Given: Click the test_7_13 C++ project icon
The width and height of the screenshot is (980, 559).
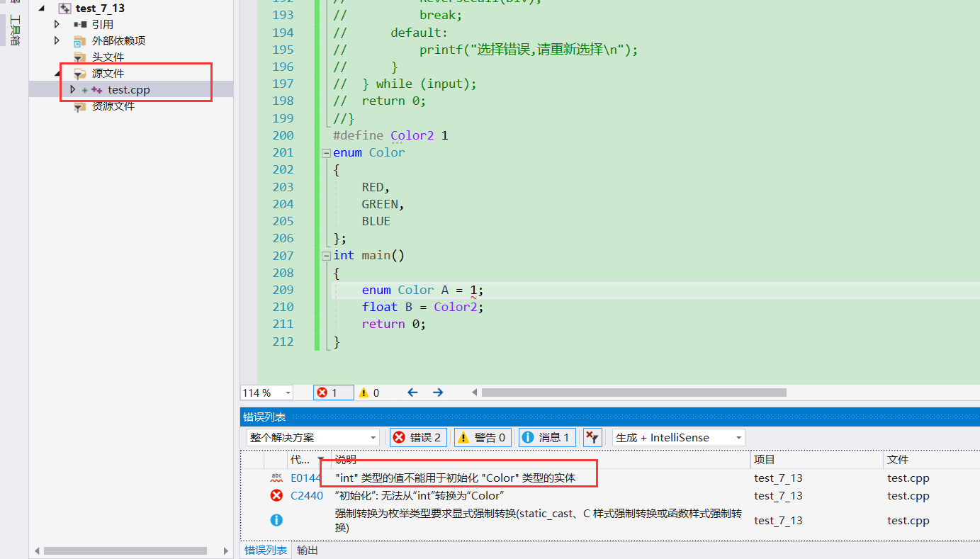Looking at the screenshot, I should [64, 9].
